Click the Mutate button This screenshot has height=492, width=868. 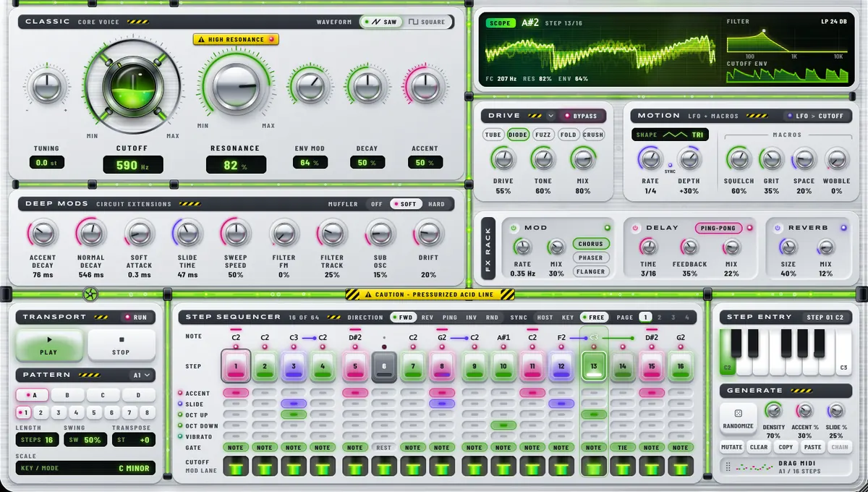(x=732, y=447)
